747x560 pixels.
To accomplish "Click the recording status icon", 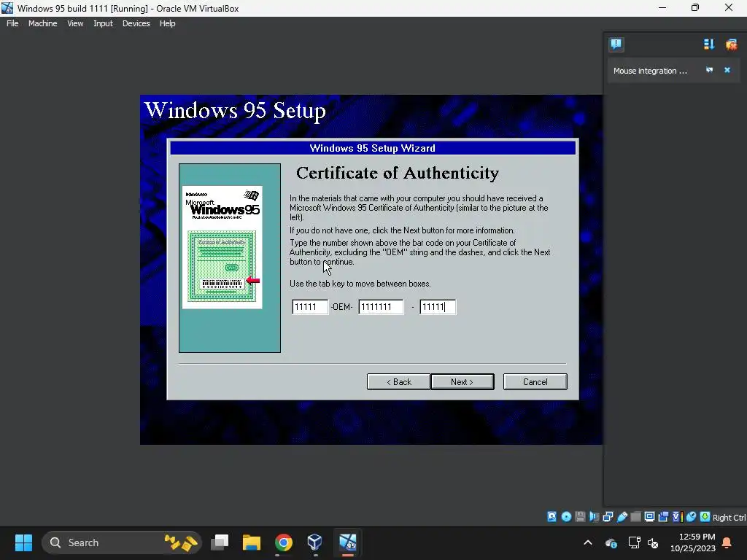I will 663,517.
